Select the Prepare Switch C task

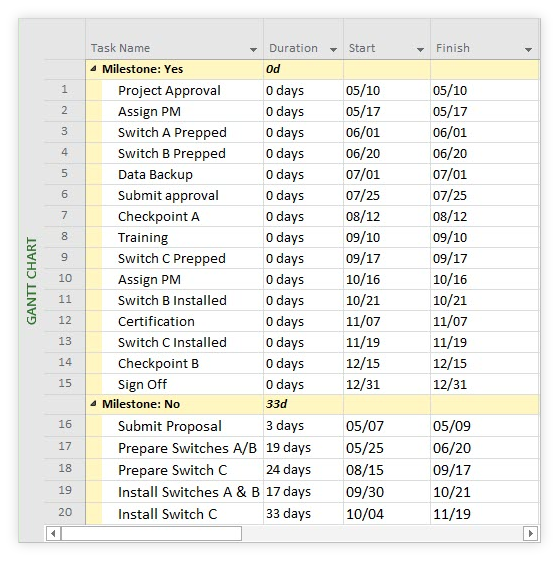(172, 470)
